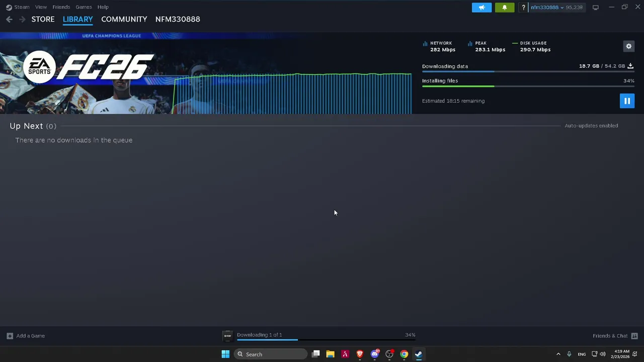Click the Add a Game button
Image resolution: width=644 pixels, height=362 pixels.
point(26,336)
